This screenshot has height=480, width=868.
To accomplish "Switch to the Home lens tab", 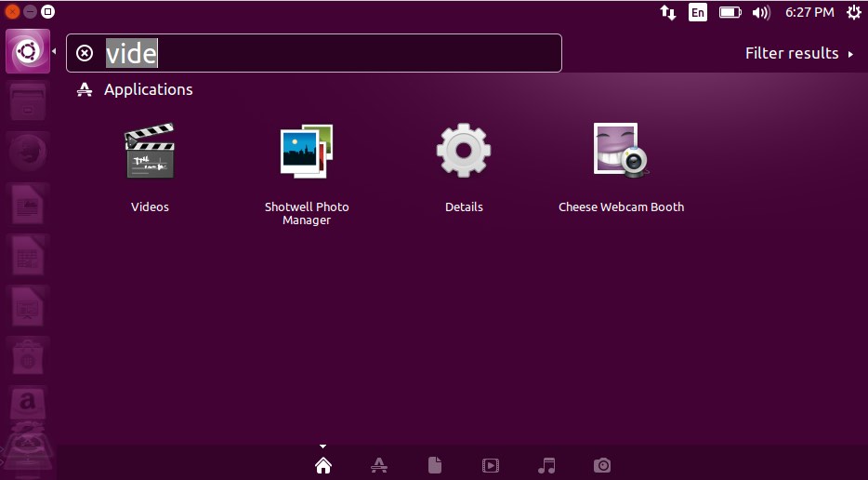I will point(323,465).
